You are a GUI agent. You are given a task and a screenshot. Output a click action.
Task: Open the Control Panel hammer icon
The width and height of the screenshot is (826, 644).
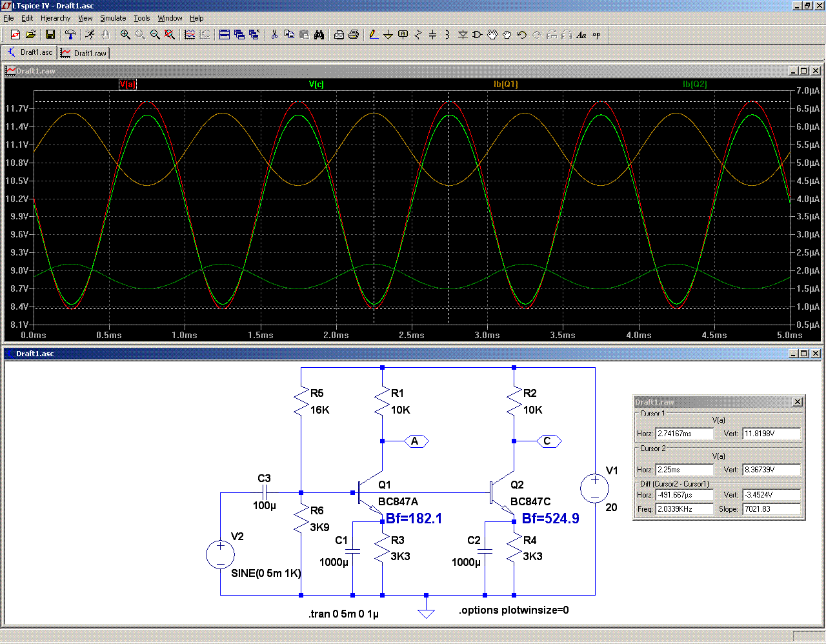click(70, 35)
